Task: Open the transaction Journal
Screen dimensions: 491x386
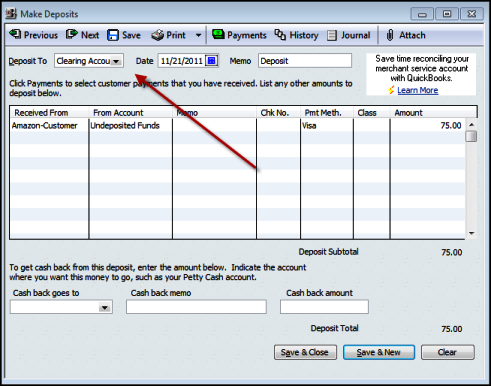Action: pyautogui.click(x=349, y=35)
